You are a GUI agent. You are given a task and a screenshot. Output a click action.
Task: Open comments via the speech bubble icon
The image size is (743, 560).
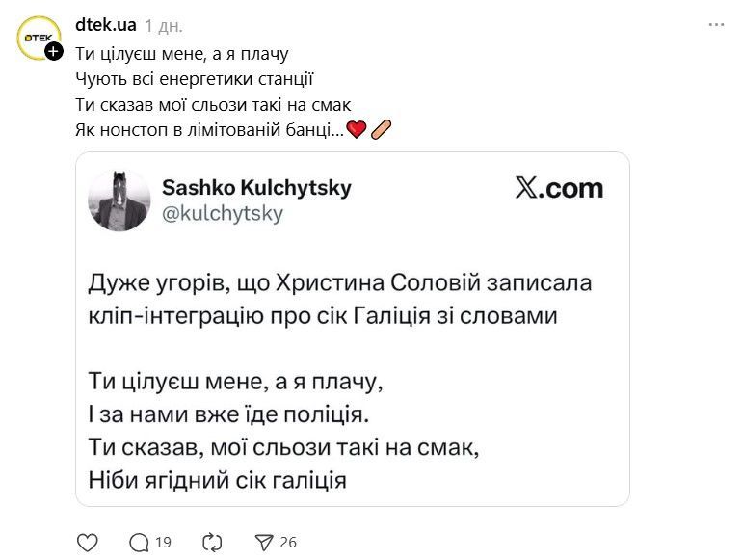pos(140,543)
